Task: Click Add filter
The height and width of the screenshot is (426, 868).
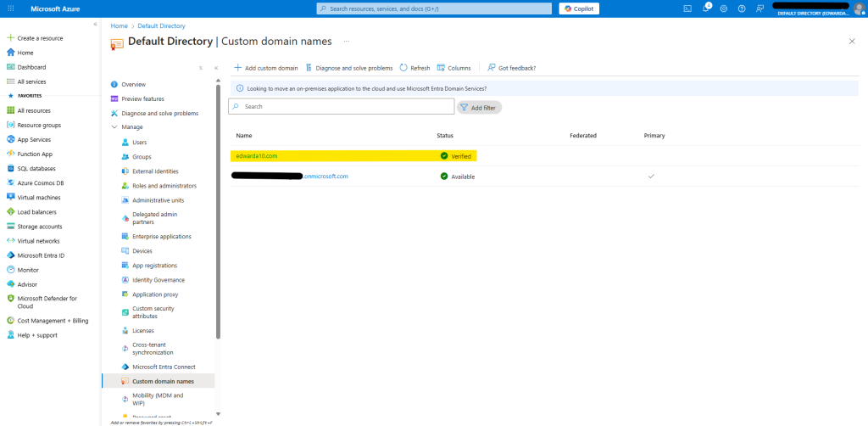Action: click(x=479, y=108)
